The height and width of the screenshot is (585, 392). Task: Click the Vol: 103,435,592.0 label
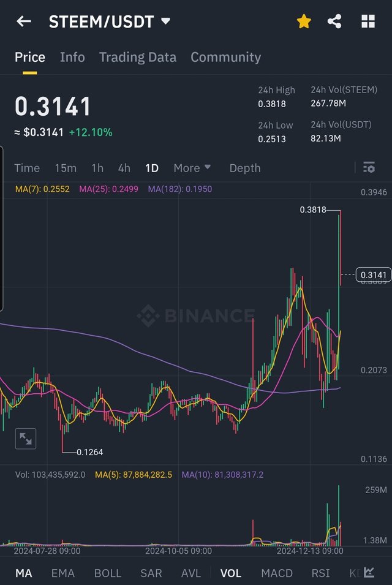[x=50, y=475]
